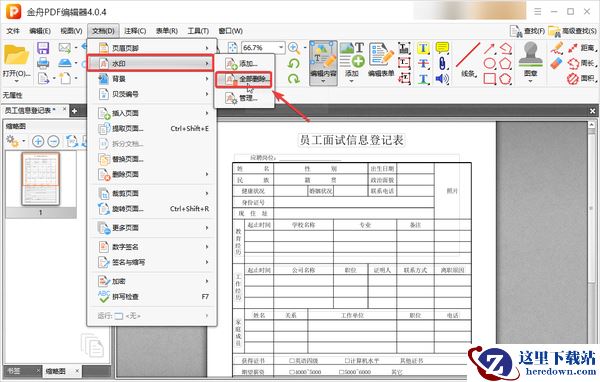Click the email envelope send icon
Viewport: 600px width, 382px height.
(65, 48)
